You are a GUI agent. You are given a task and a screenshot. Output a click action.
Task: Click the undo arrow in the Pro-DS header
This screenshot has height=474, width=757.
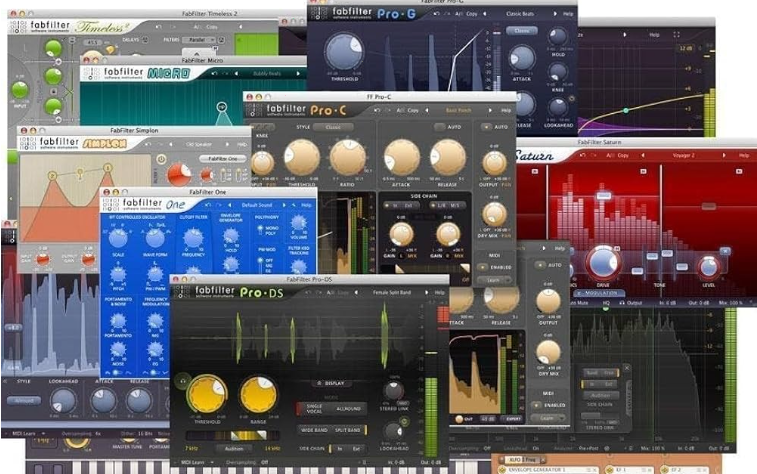[x=308, y=293]
